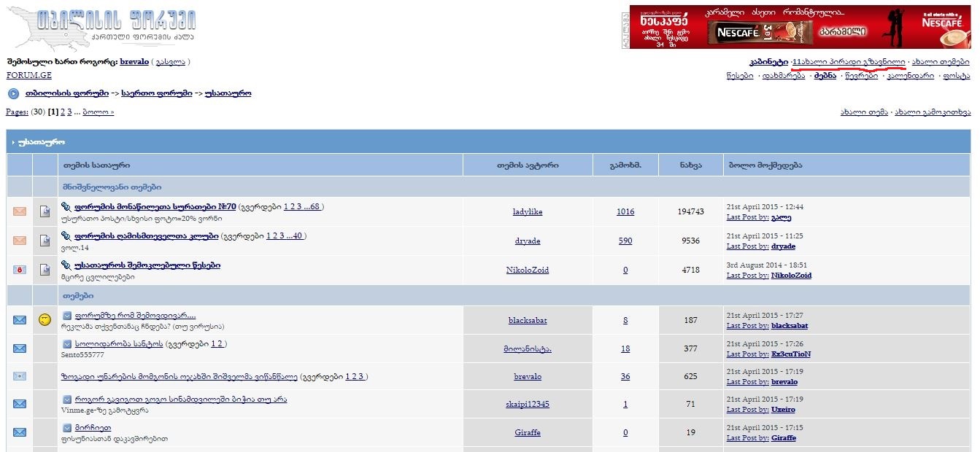980x452 pixels.
Task: Go to page 2 of topic list
Action: pos(61,112)
